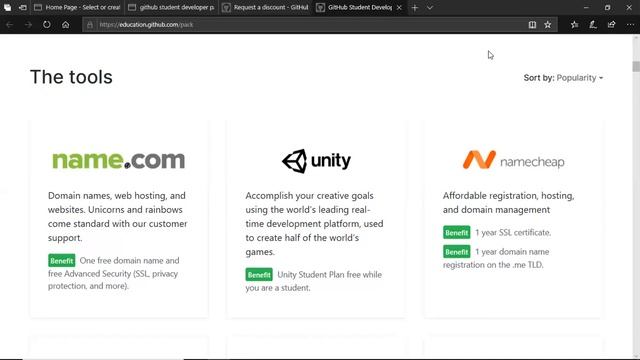Set these tabs aside icon
The height and width of the screenshot is (360, 640).
[x=22, y=8]
